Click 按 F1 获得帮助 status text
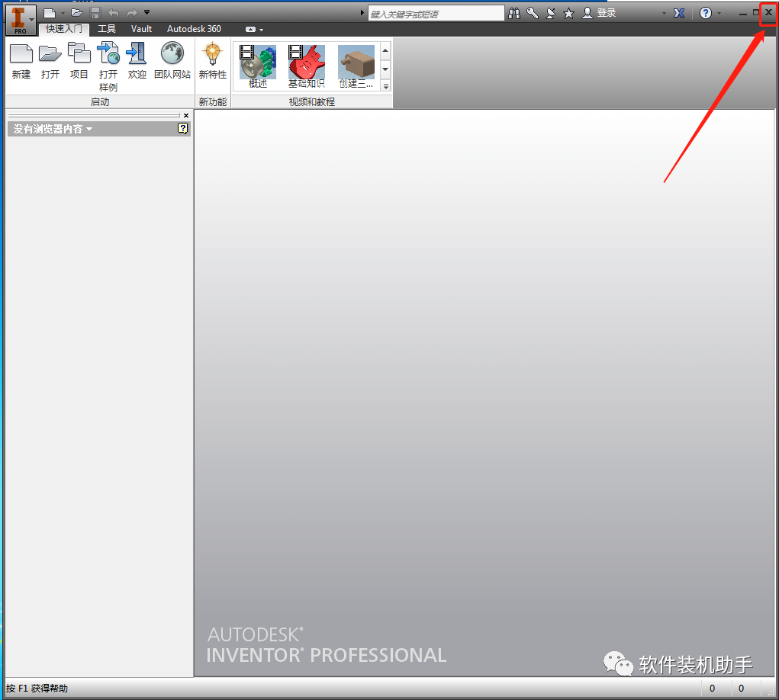The width and height of the screenshot is (779, 700). coord(37,689)
